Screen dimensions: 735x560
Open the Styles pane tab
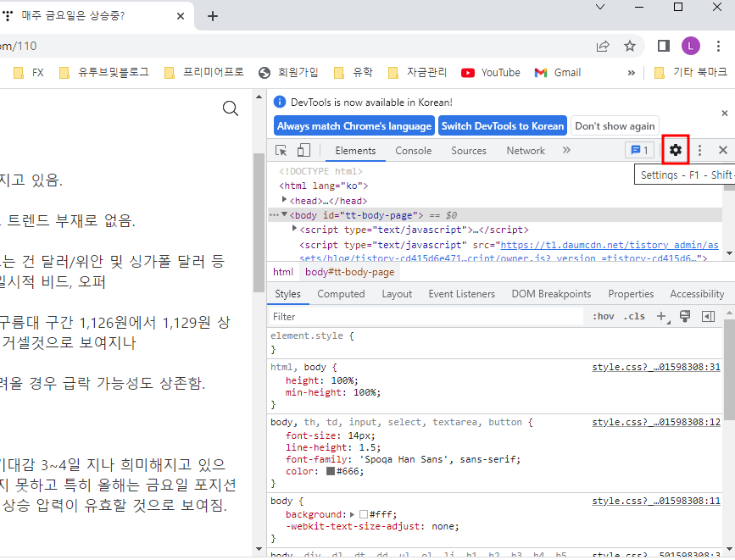(x=288, y=294)
